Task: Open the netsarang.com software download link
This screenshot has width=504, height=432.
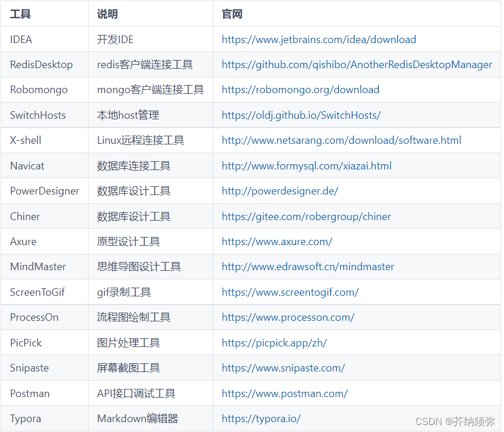Action: point(341,140)
